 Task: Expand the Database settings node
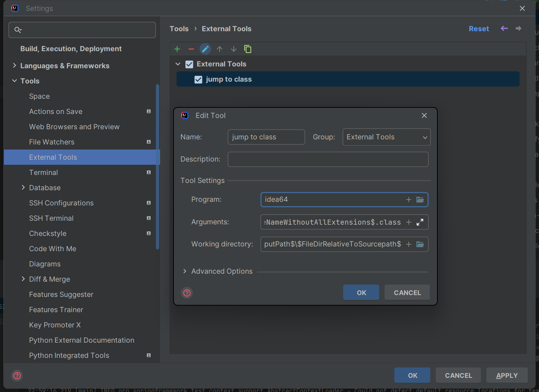click(23, 188)
